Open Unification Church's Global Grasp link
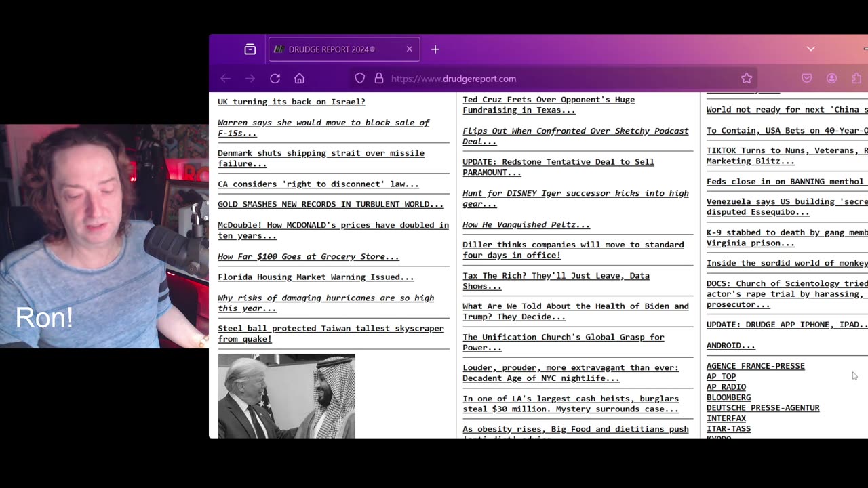Image resolution: width=868 pixels, height=488 pixels. tap(564, 342)
